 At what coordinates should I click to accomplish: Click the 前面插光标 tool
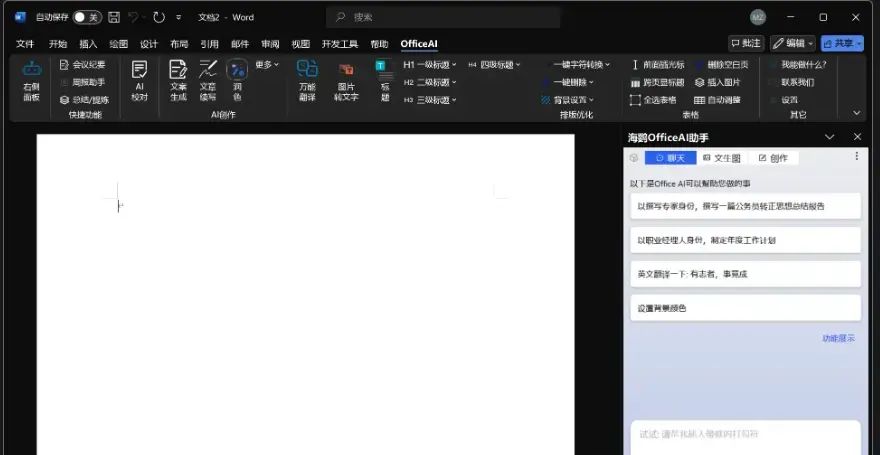657,65
